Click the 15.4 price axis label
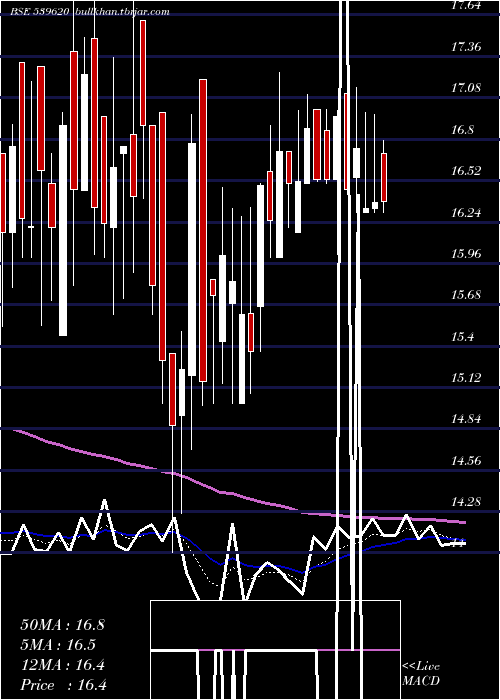 tap(462, 337)
